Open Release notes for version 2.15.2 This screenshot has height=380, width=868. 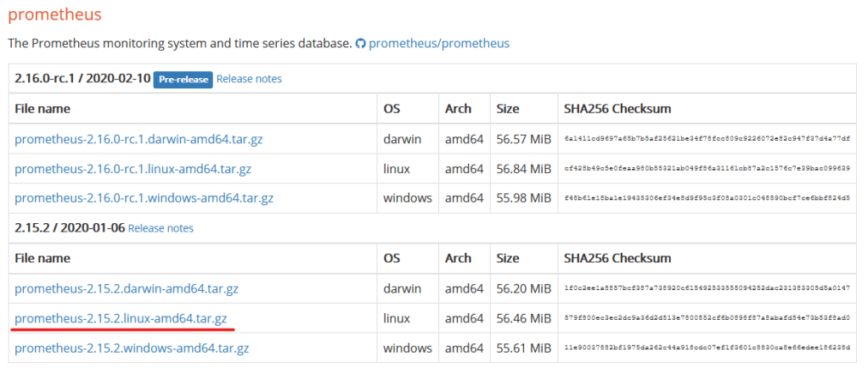click(161, 228)
